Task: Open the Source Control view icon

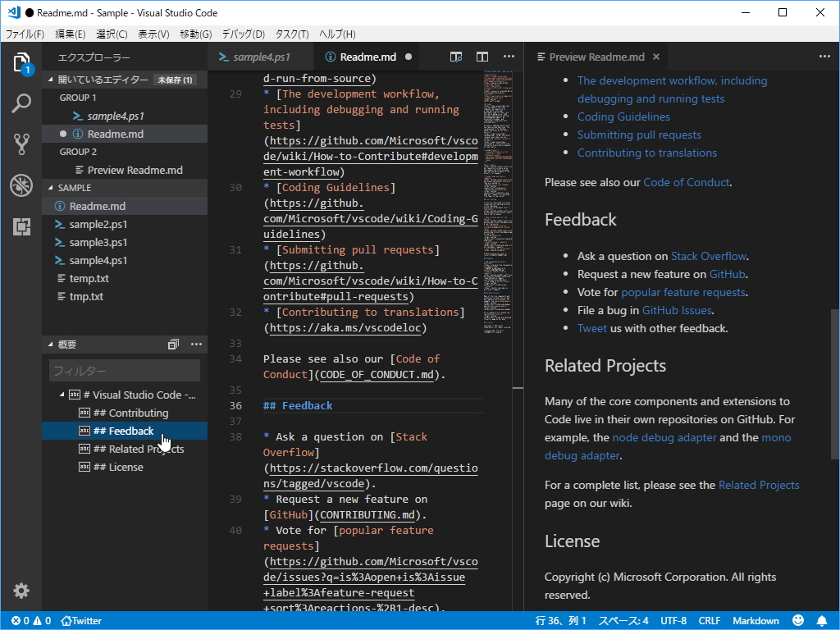Action: [21, 145]
